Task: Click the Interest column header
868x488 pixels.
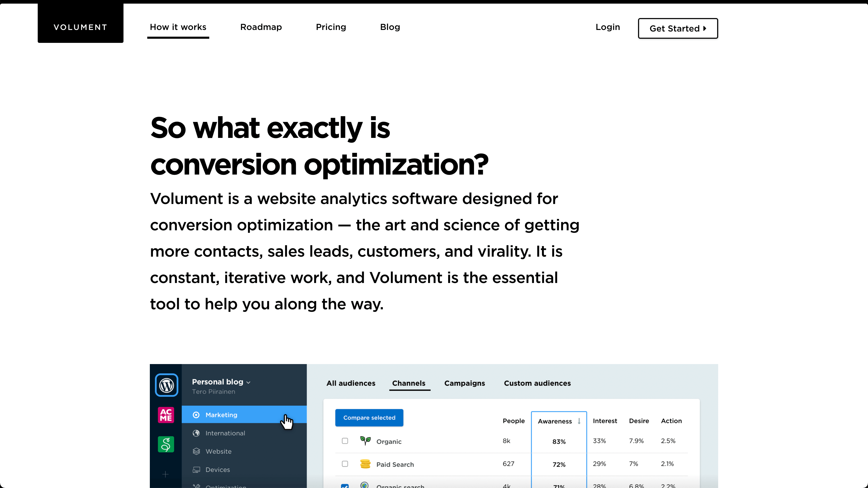Action: tap(605, 421)
